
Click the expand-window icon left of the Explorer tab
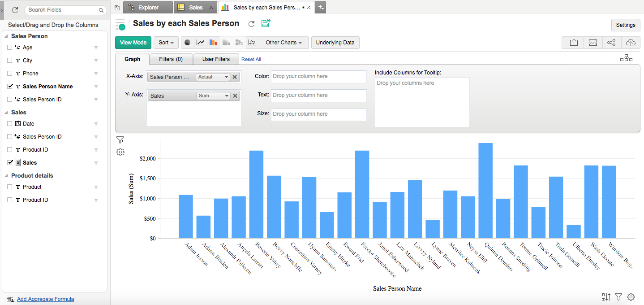117,7
